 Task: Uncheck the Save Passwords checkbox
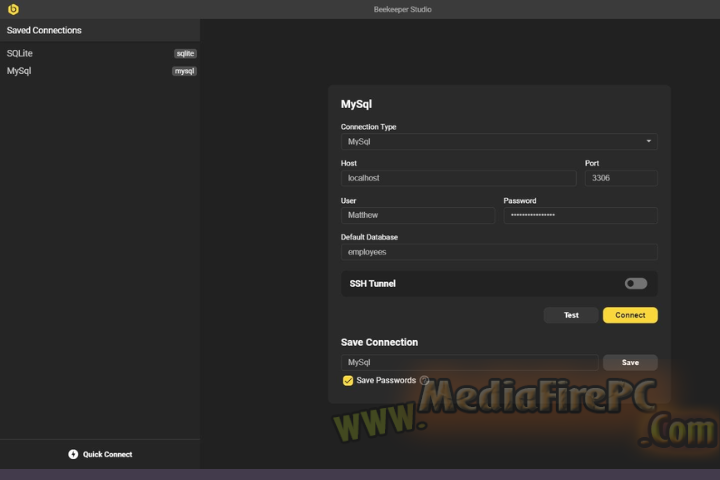(348, 380)
